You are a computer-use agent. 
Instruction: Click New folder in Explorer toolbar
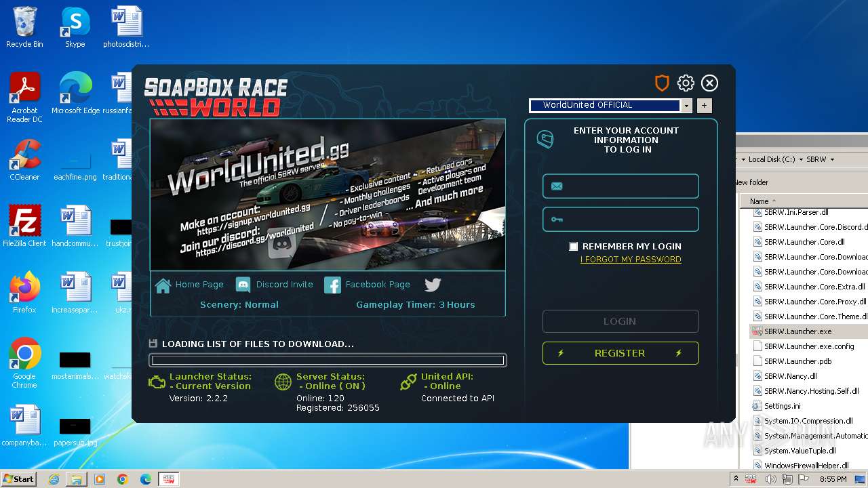[751, 182]
